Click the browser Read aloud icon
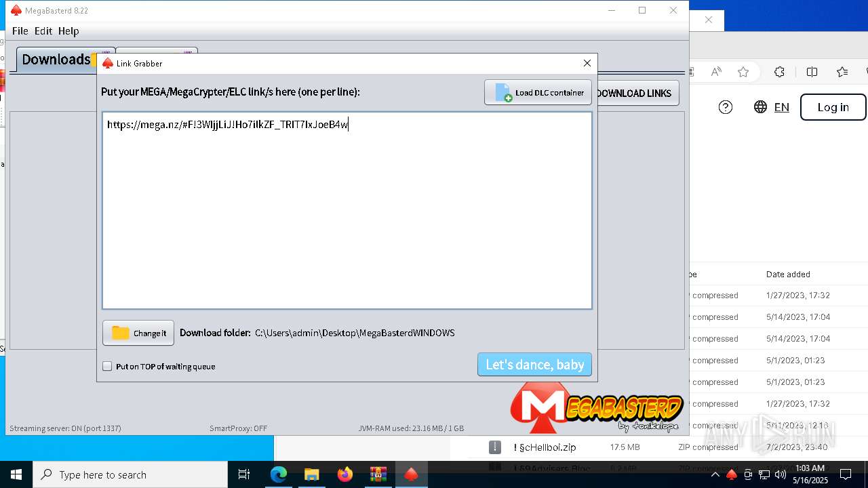 tap(716, 72)
